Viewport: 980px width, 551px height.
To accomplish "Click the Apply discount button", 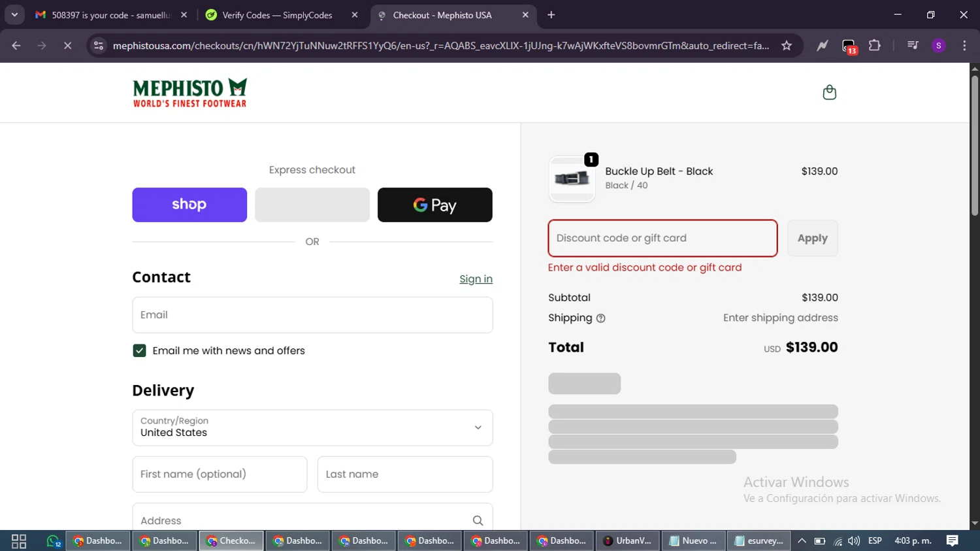I will click(x=812, y=239).
